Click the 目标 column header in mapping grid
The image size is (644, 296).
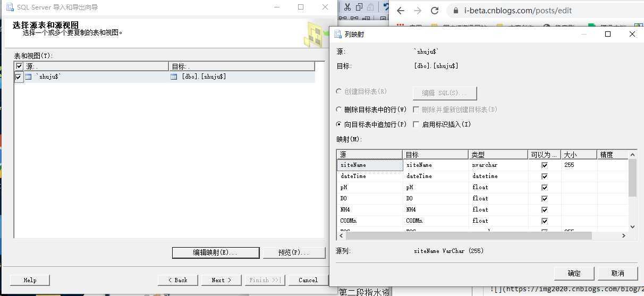[436, 155]
